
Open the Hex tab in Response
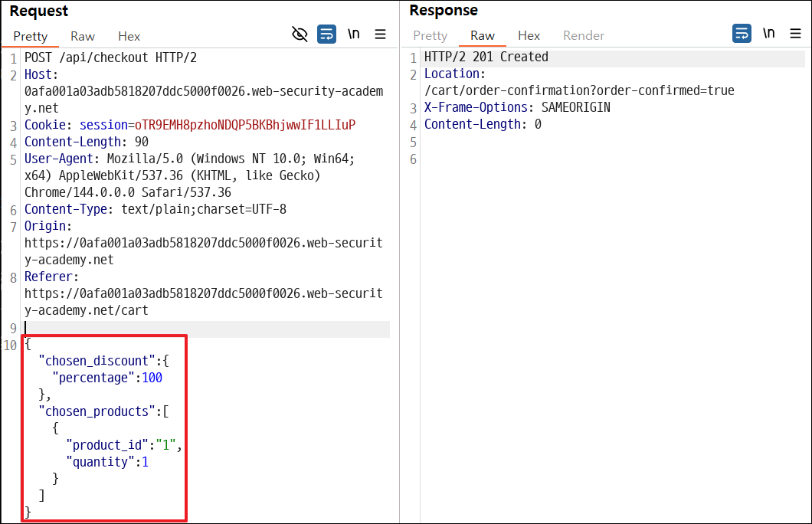click(529, 35)
